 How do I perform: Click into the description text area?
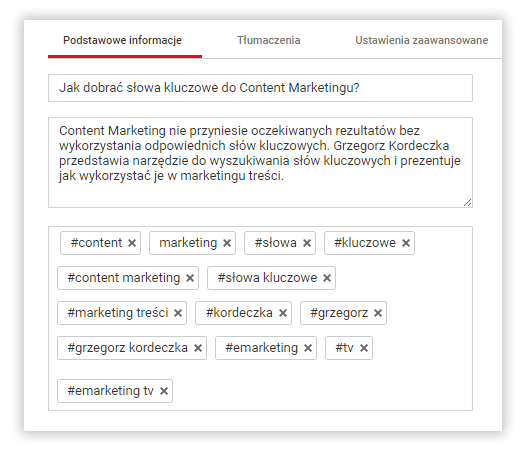pos(260,162)
